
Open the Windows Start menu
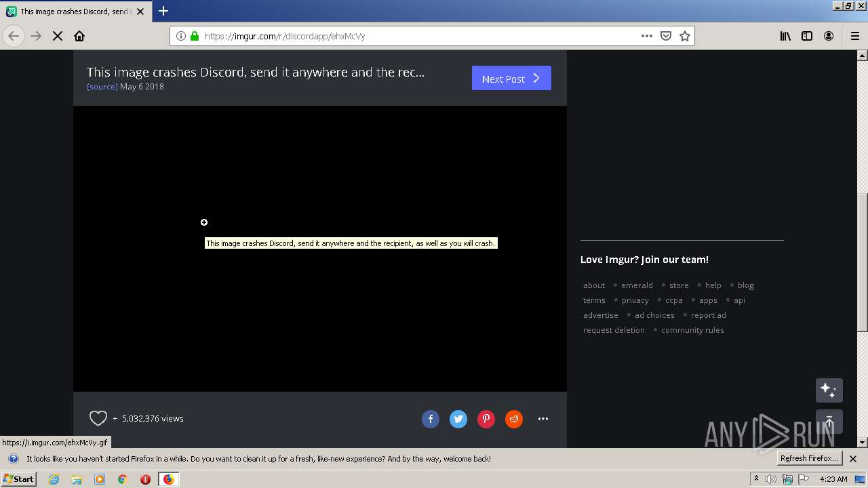[18, 479]
